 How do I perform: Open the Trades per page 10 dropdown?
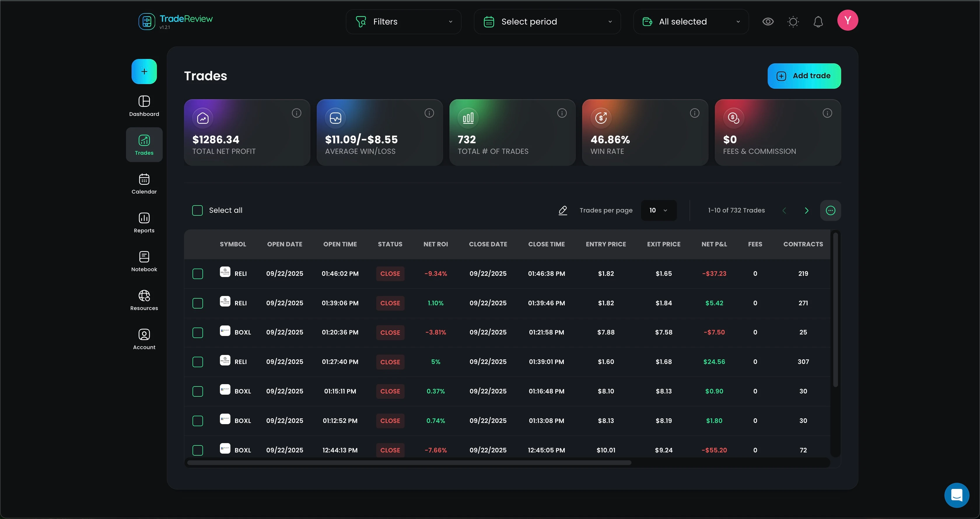coord(658,210)
